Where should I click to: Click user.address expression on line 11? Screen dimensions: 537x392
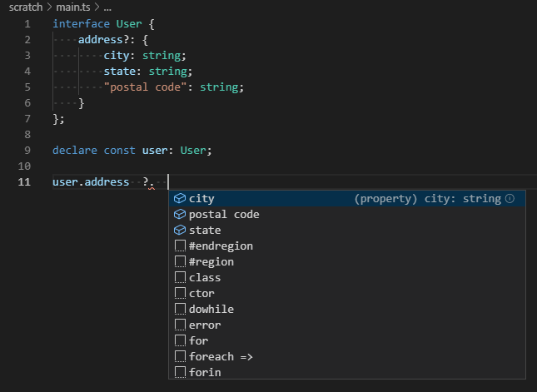(x=91, y=181)
